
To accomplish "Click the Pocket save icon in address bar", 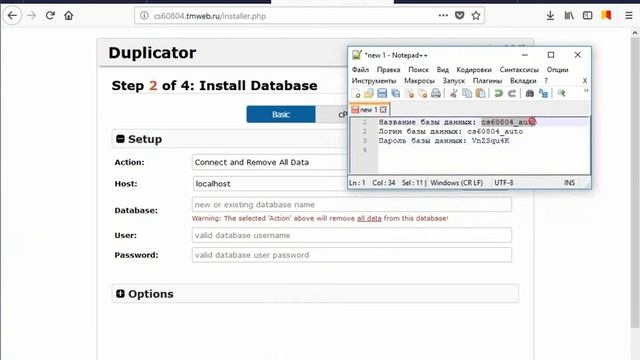I will tap(460, 16).
